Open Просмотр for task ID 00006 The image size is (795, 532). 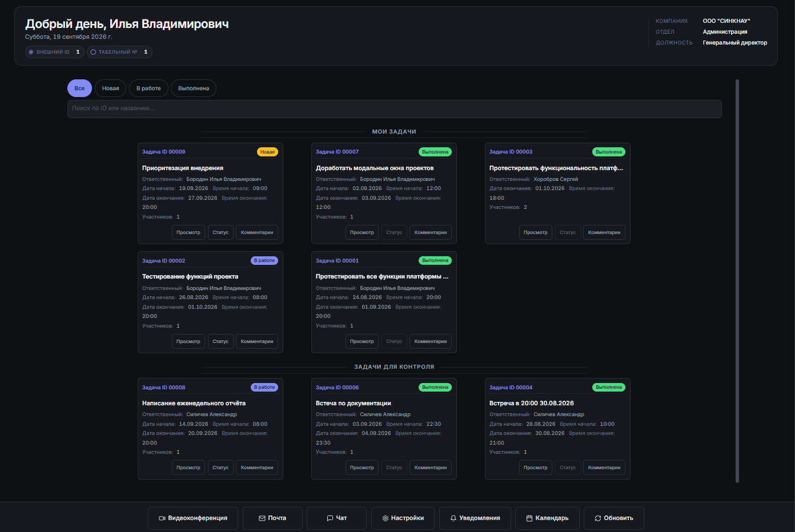362,467
